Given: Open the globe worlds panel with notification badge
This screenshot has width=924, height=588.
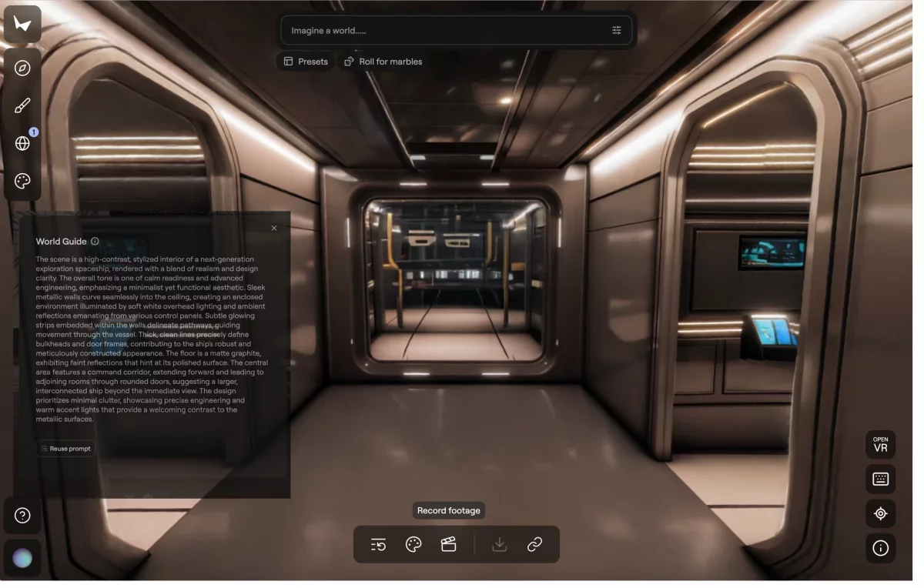Looking at the screenshot, I should point(22,142).
